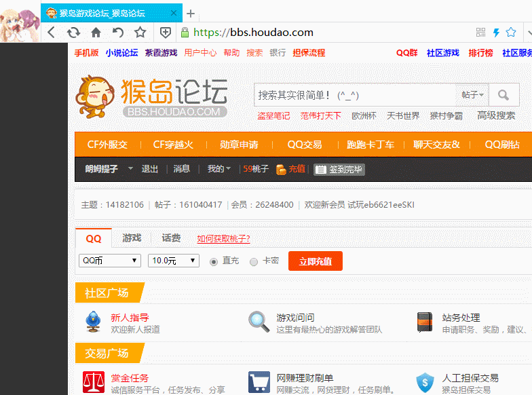This screenshot has width=532, height=395.
Task: Open CF外服交 in orange nav bar
Action: (107, 145)
